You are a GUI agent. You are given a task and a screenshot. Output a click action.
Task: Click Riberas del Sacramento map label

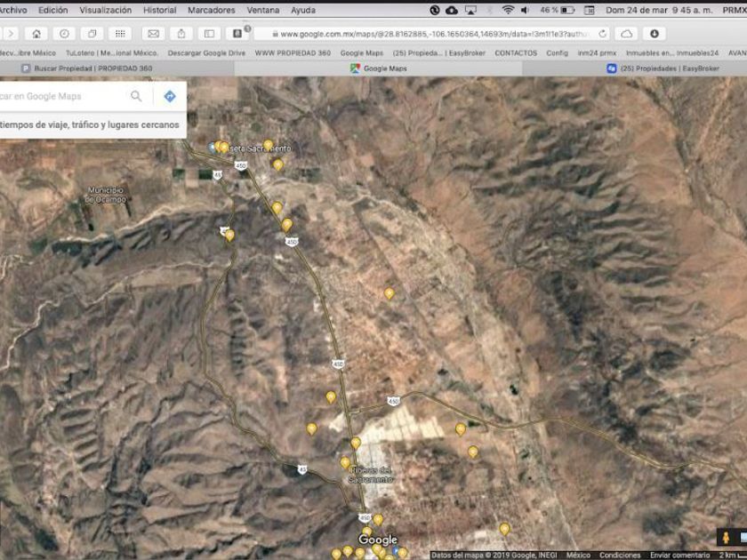pyautogui.click(x=370, y=475)
